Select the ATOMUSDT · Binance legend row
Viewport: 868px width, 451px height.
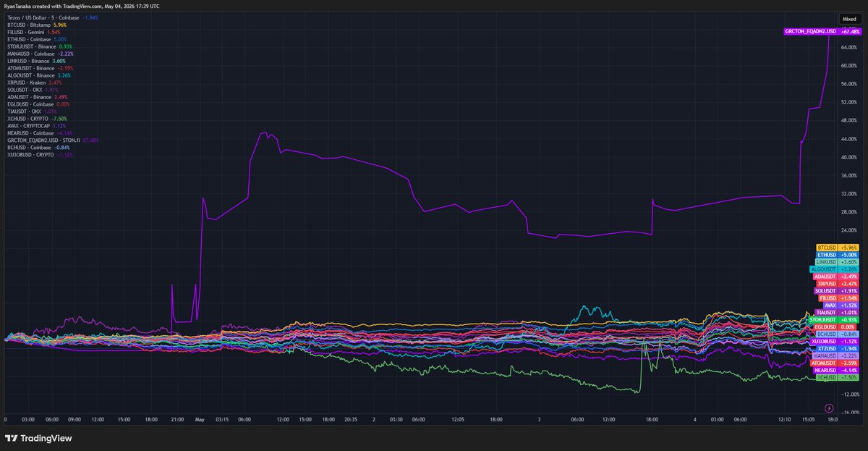[x=40, y=68]
